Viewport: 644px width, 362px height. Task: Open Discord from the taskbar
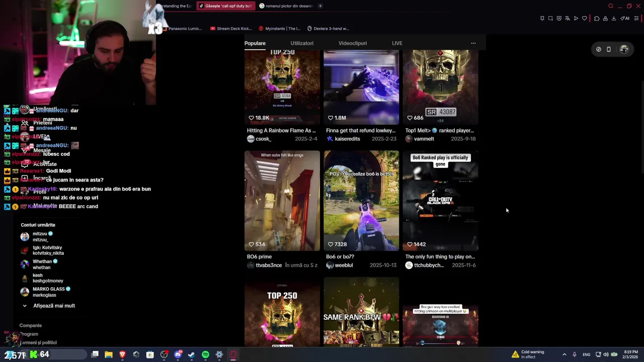click(x=178, y=354)
